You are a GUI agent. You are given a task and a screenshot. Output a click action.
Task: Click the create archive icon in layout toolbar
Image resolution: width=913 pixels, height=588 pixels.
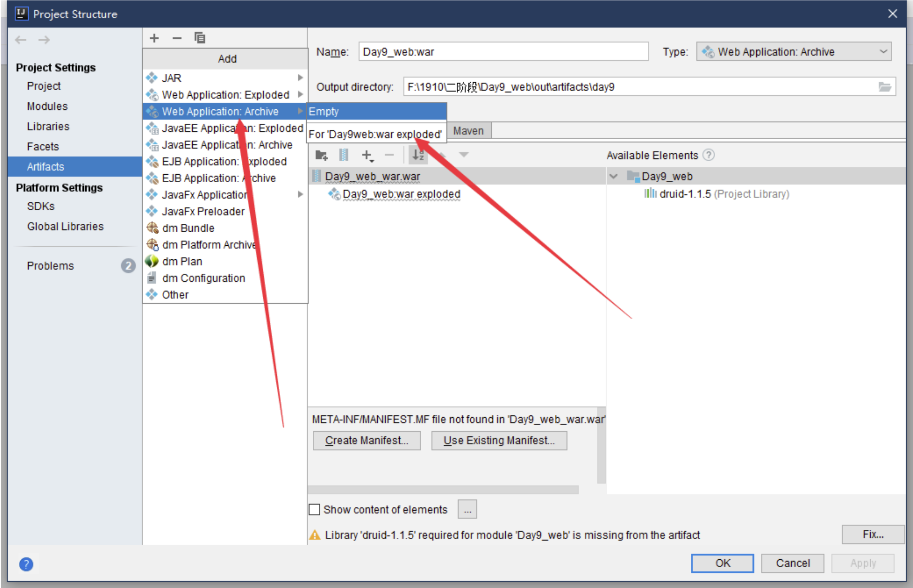343,155
